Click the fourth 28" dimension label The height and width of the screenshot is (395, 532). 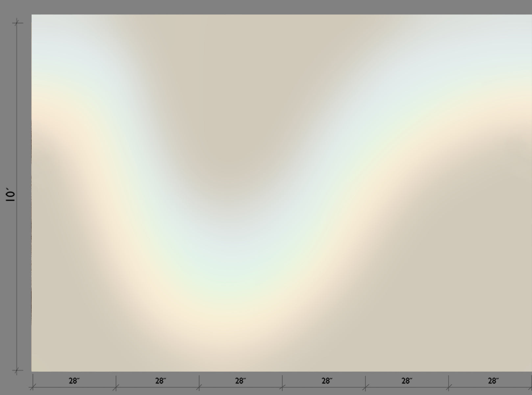tap(327, 381)
